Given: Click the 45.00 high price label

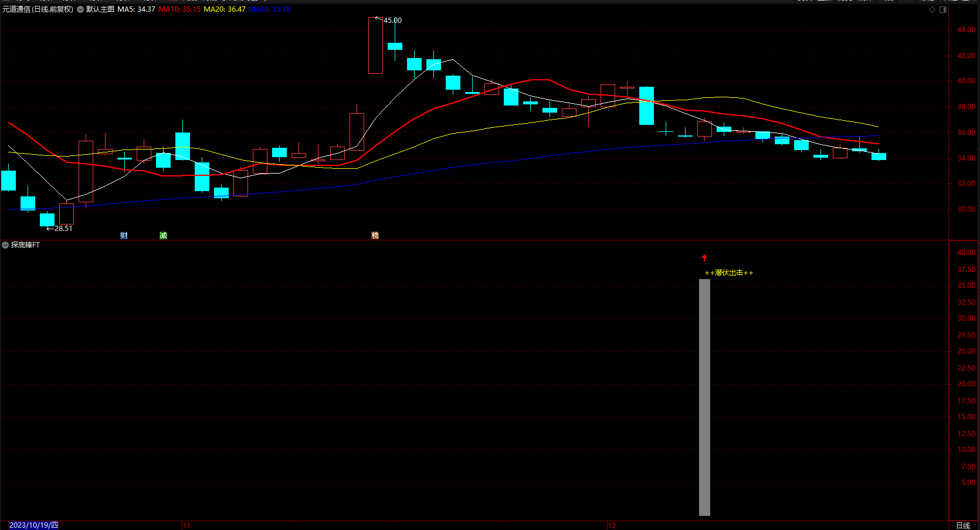Looking at the screenshot, I should pyautogui.click(x=392, y=20).
